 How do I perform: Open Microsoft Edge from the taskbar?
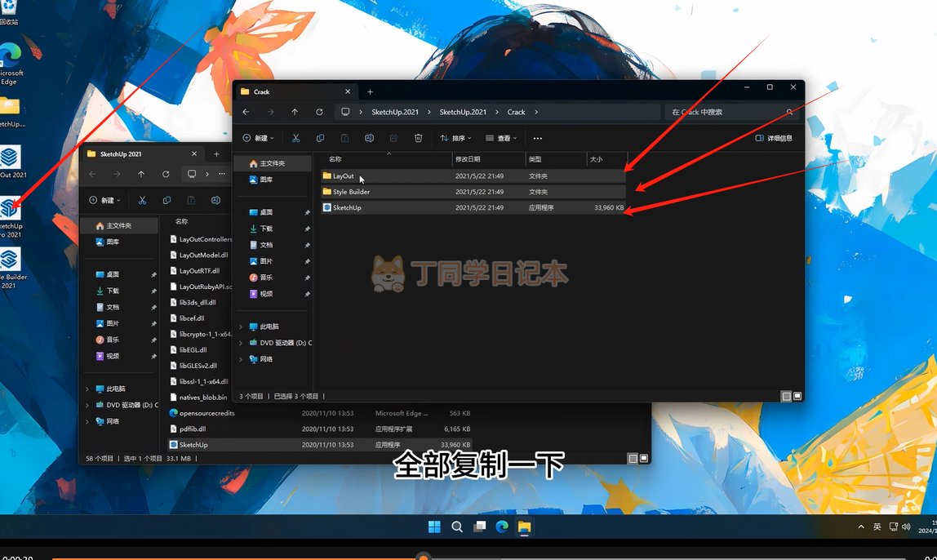coord(502,527)
